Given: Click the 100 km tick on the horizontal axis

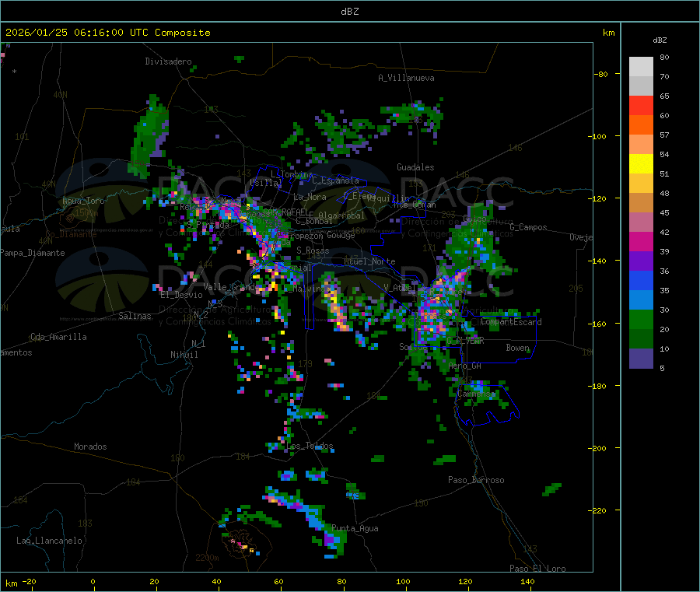Looking at the screenshot, I should coord(403,581).
